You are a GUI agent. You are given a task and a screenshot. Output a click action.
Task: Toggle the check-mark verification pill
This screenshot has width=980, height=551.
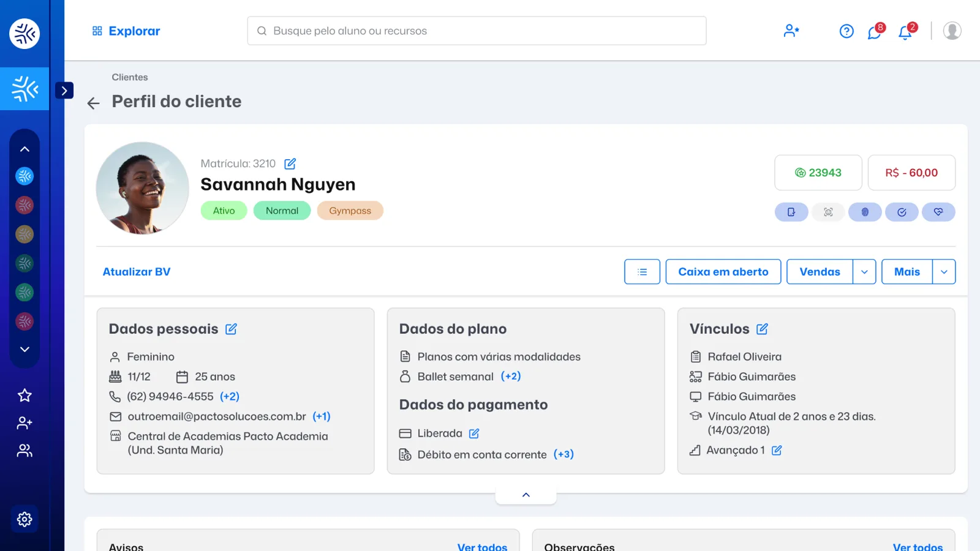click(x=902, y=212)
